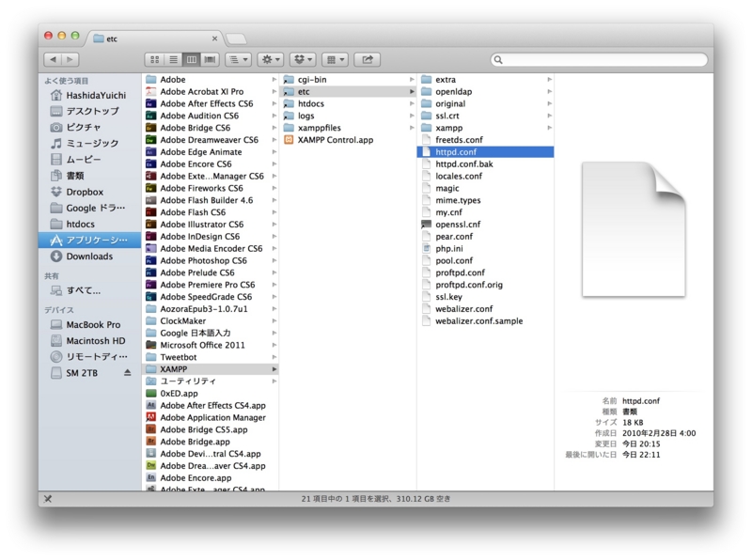Switch to list view

(173, 59)
